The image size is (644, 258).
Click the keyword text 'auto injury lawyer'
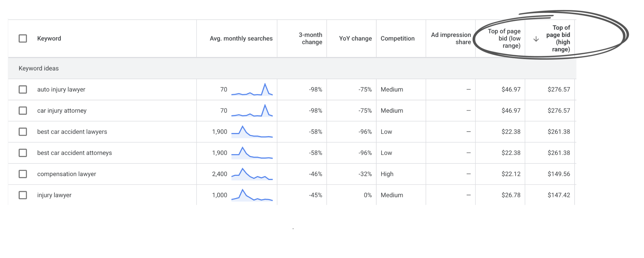click(61, 90)
